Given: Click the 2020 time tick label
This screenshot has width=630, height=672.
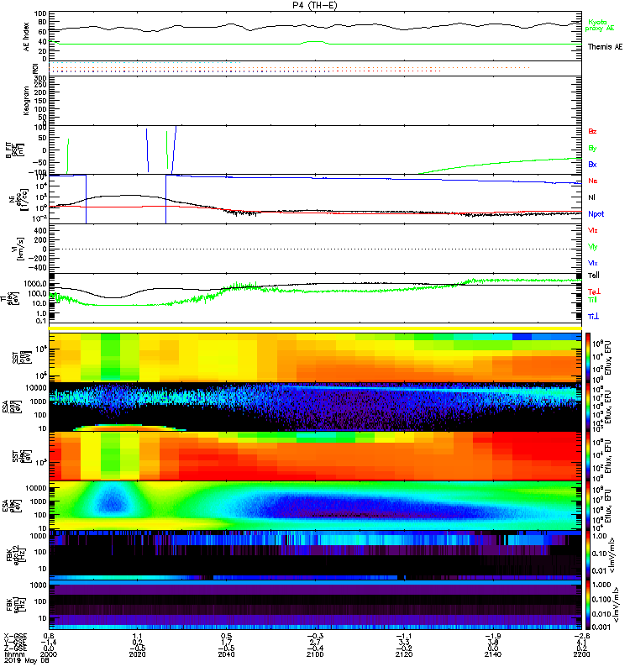Looking at the screenshot, I should pos(137,654).
